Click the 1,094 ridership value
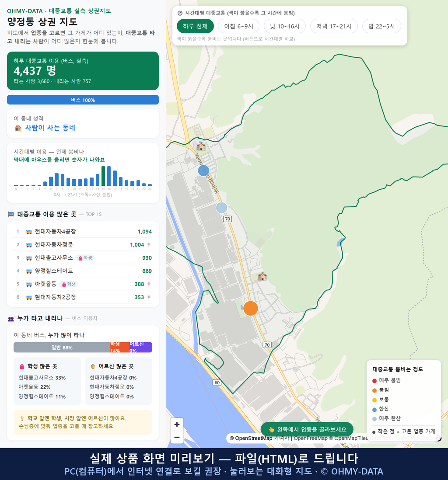 [145, 232]
